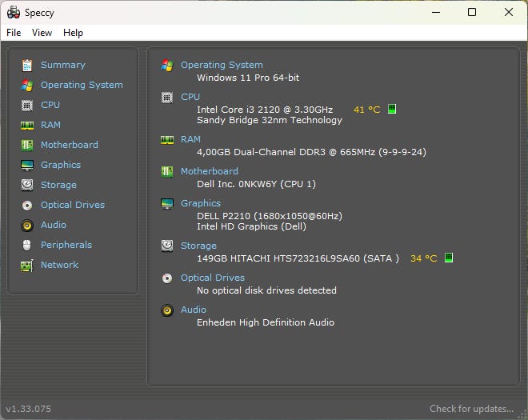Screen dimensions: 528x420
Task: Click the version v1.33.075 label
Action: tap(29, 409)
